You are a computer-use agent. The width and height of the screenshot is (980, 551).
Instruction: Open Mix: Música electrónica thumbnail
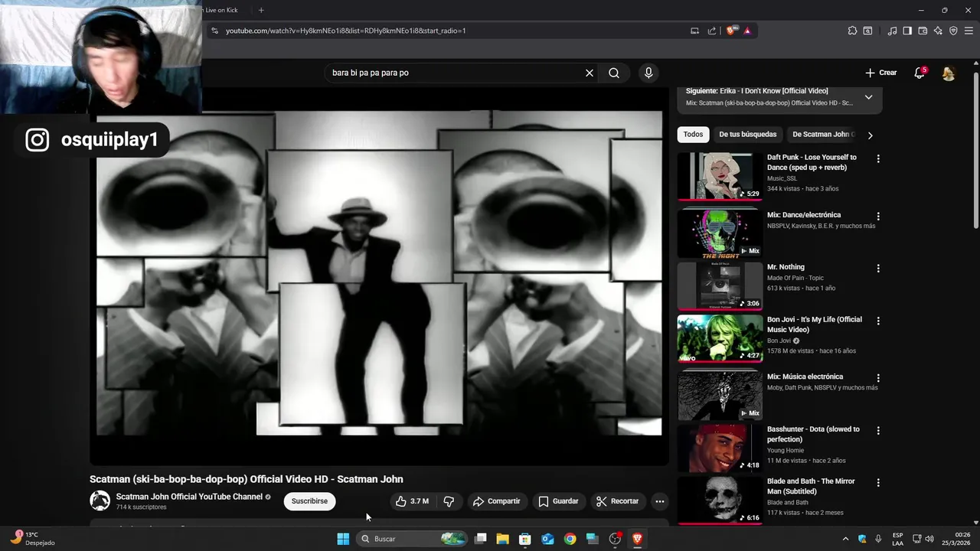[720, 396]
